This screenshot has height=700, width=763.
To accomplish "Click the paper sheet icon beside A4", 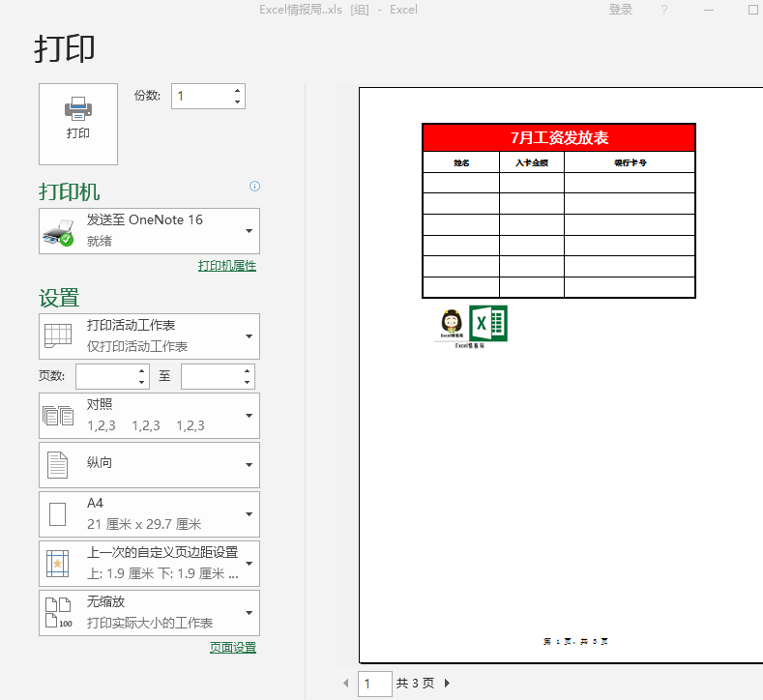I will pos(57,514).
